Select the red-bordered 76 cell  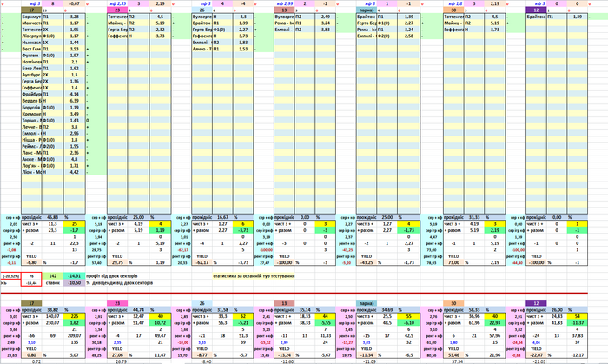(x=31, y=276)
